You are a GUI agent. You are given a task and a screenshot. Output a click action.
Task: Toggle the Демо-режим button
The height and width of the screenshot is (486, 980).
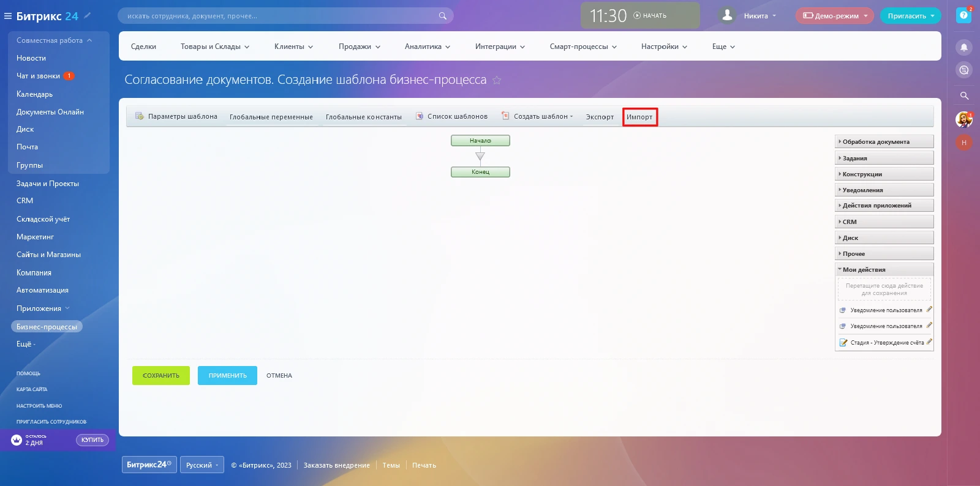point(835,16)
